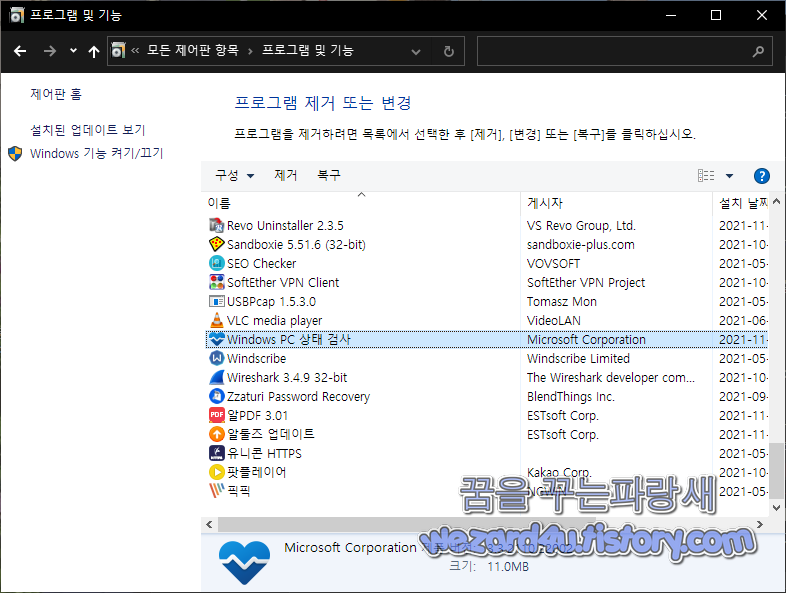Click the SoftEther VPN Client icon
Image resolution: width=786 pixels, height=593 pixels.
216,282
